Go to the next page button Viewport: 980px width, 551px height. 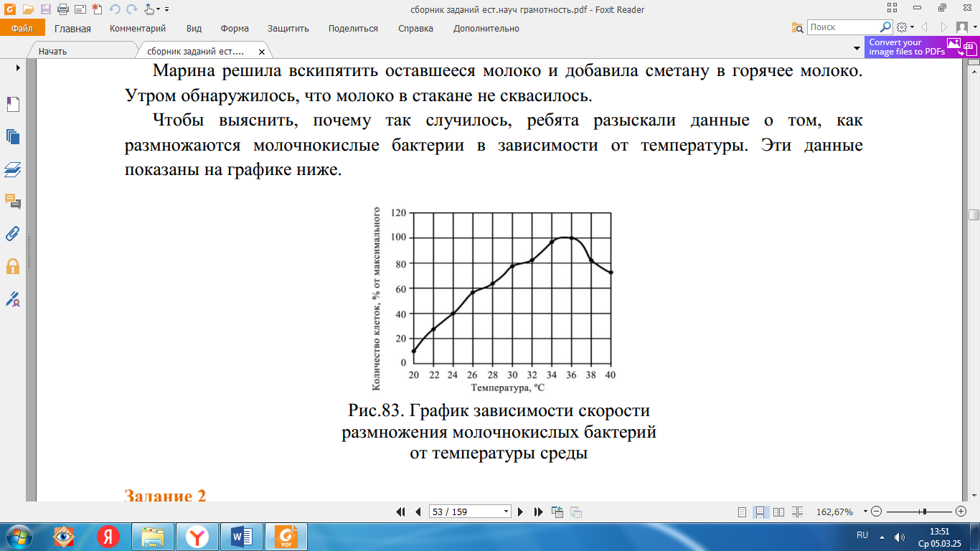pyautogui.click(x=522, y=512)
